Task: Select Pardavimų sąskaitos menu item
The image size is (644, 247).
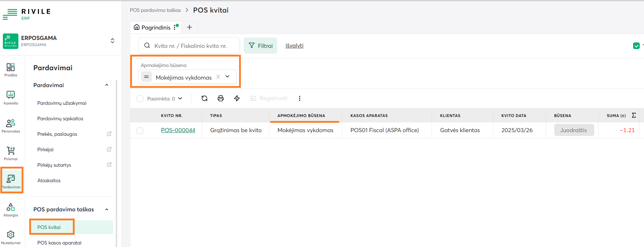Action: pos(60,118)
